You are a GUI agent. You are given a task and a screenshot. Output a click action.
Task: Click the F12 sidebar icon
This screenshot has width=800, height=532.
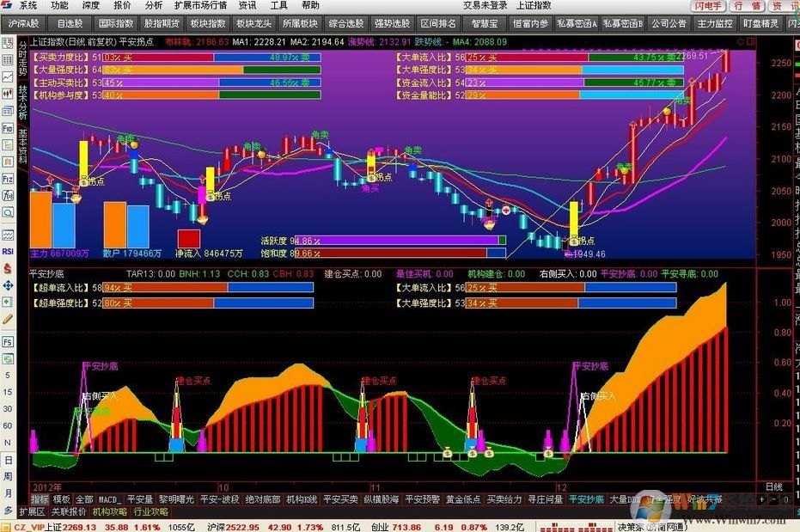[x=8, y=179]
